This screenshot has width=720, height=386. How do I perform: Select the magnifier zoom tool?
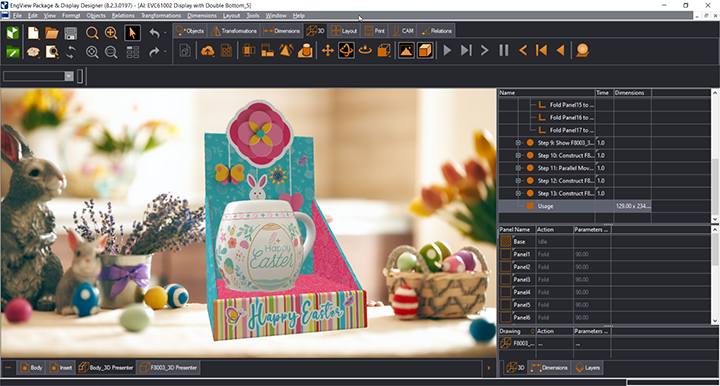pyautogui.click(x=92, y=33)
